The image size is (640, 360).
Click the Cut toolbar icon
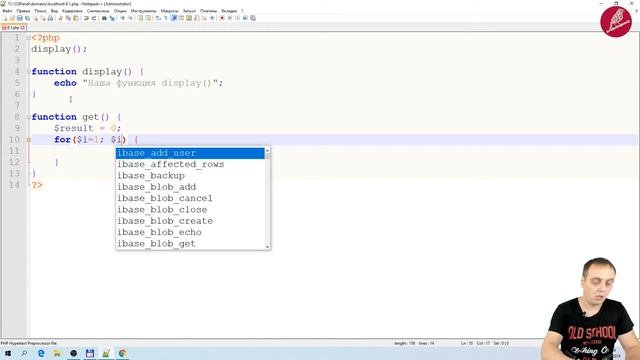pyautogui.click(x=60, y=18)
